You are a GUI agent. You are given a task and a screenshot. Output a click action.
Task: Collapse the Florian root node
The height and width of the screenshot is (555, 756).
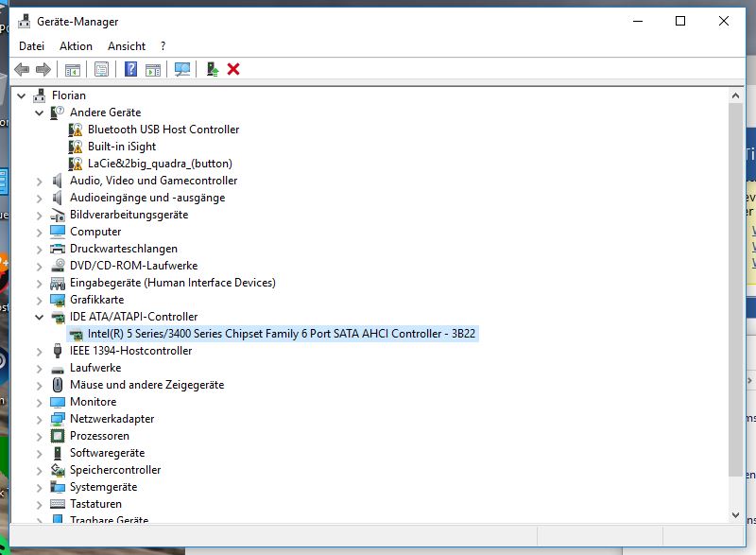21,95
